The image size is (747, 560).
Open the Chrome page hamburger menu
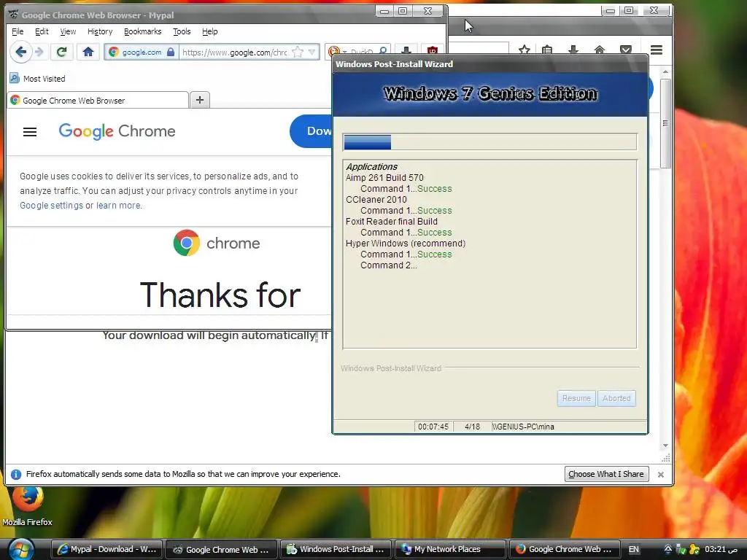(x=30, y=132)
